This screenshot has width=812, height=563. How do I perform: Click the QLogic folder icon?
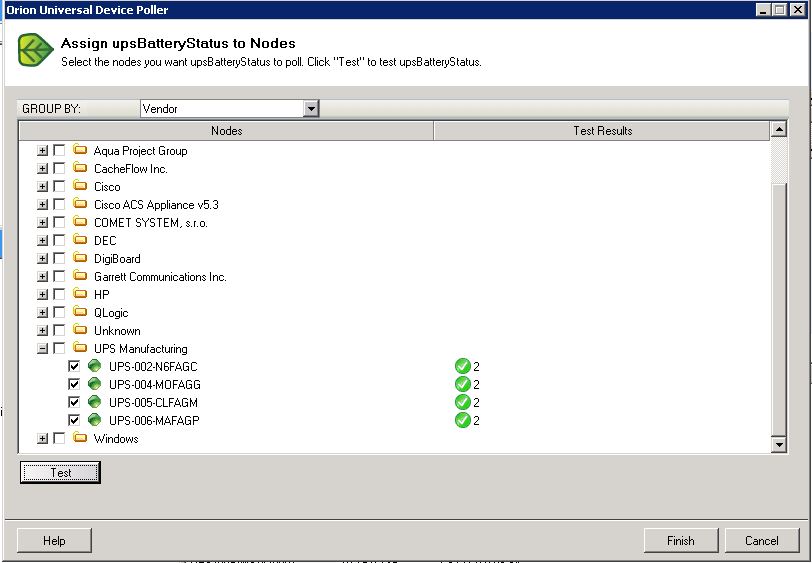click(80, 312)
